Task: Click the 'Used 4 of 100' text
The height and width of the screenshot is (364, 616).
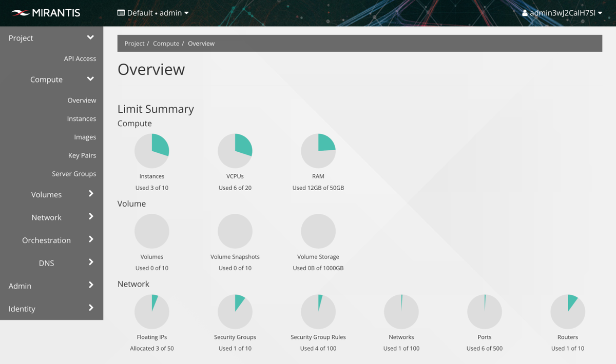Action: click(318, 349)
